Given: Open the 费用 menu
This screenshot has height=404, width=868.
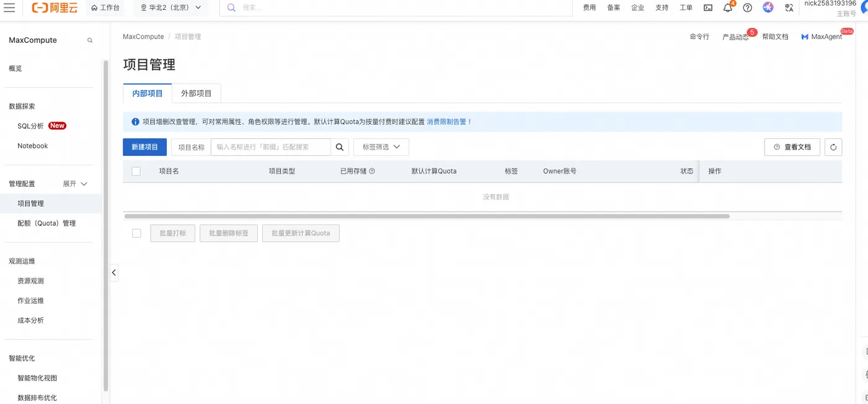Looking at the screenshot, I should pos(590,7).
